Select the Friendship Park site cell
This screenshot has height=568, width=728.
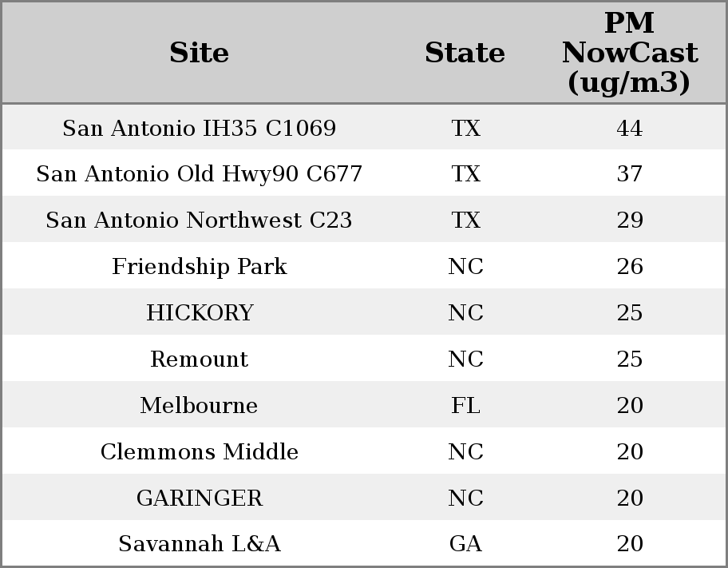(199, 267)
